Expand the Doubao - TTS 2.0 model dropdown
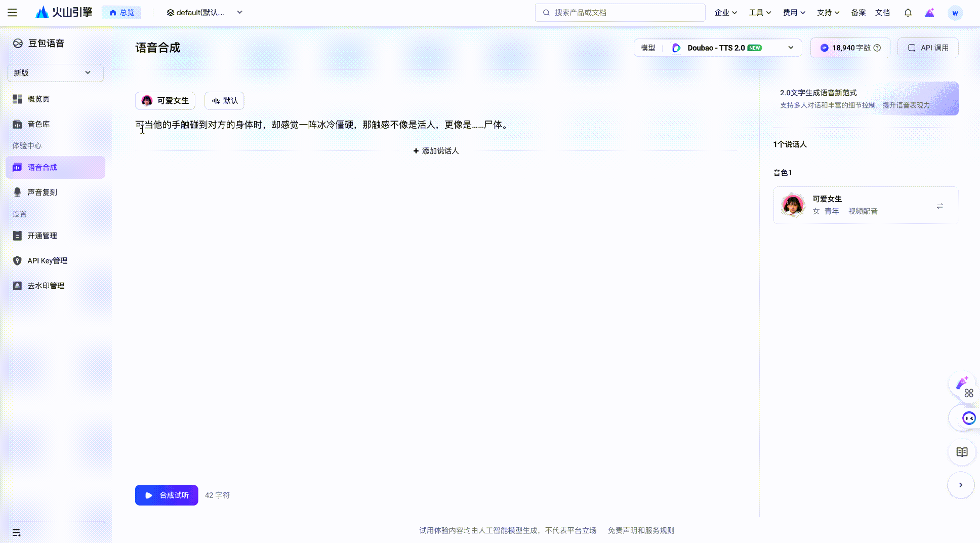This screenshot has width=980, height=543. 718,48
